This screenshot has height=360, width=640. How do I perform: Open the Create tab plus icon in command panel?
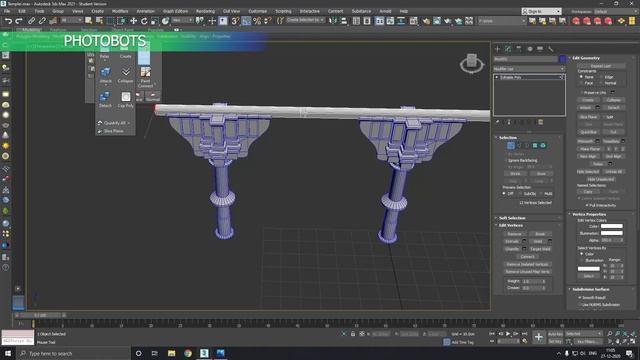[x=497, y=49]
